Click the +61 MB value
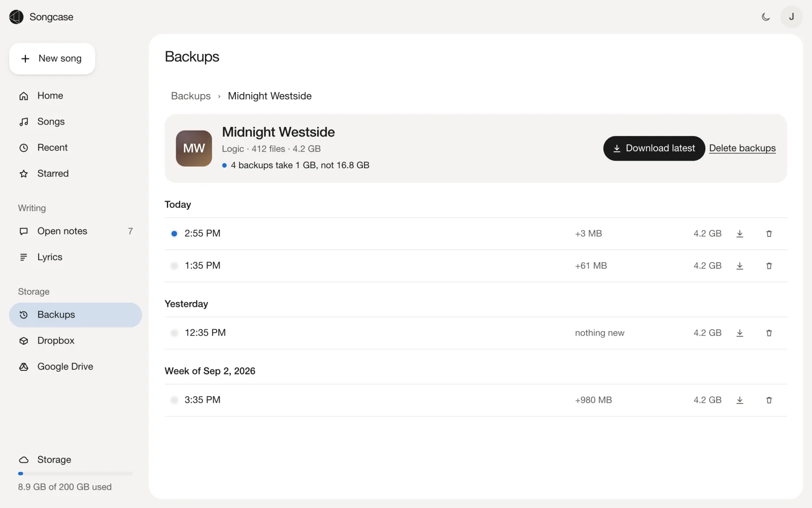The height and width of the screenshot is (508, 812). pos(591,266)
